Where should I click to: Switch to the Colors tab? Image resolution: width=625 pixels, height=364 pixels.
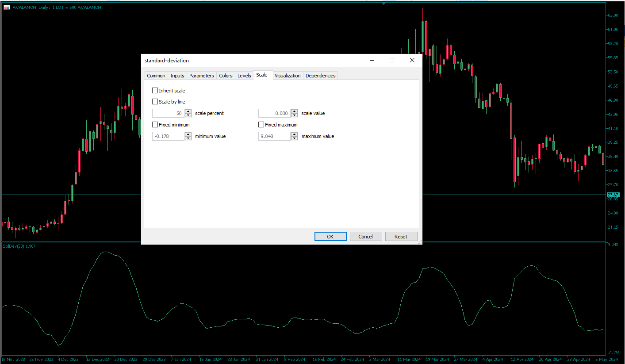pyautogui.click(x=226, y=76)
